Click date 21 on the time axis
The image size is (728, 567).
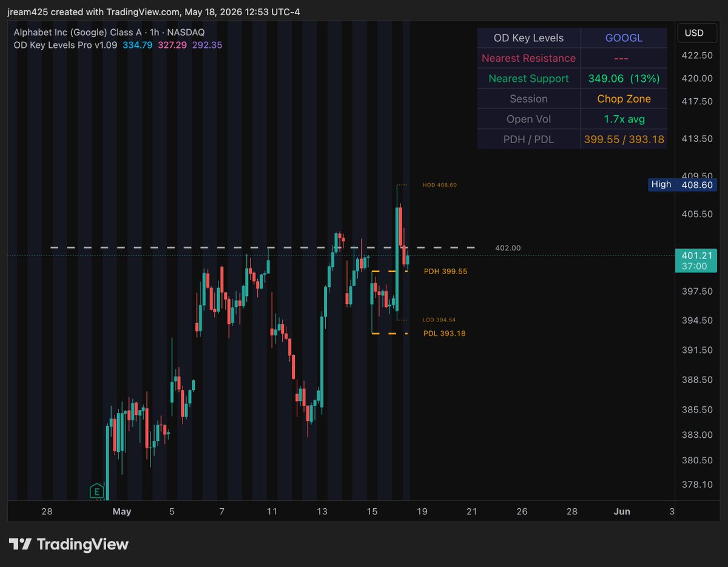click(x=471, y=512)
